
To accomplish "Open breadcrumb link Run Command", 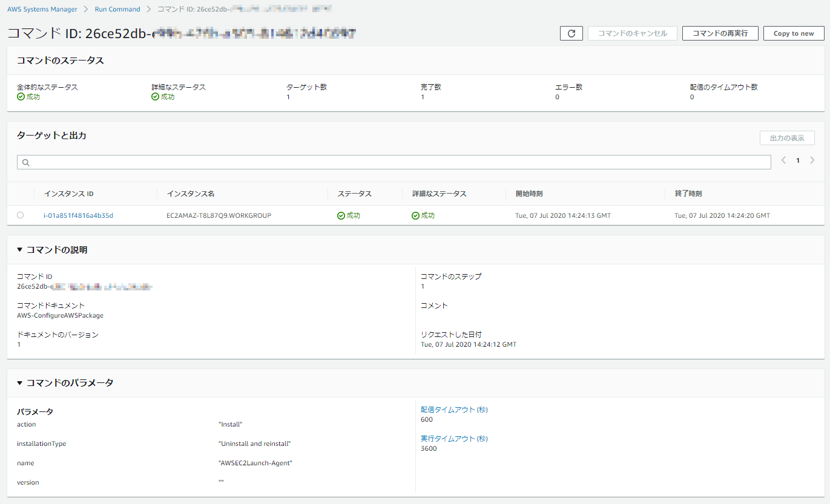I will 117,8.
